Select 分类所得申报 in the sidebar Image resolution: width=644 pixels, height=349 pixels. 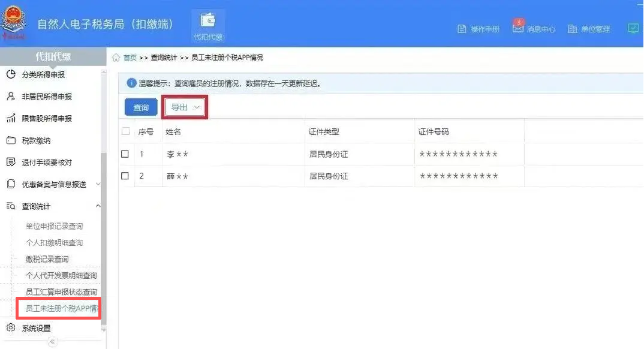[43, 75]
